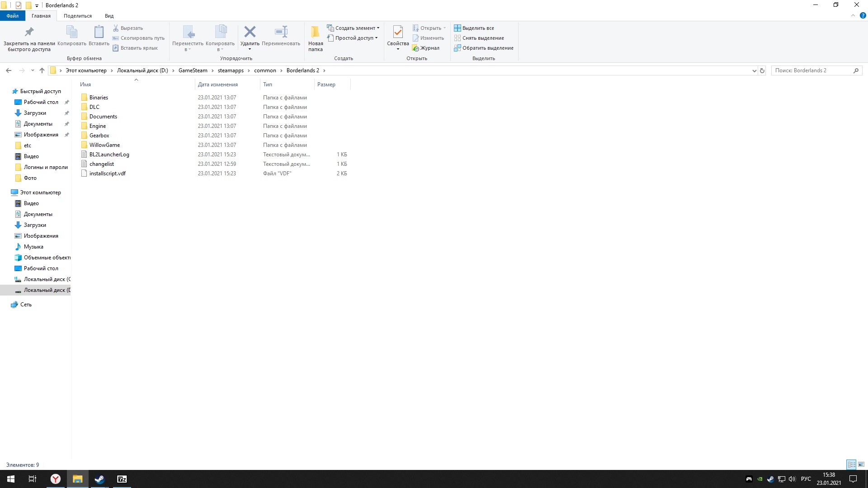
Task: Open Logins and passwords (Логины и пароли) folder
Action: pyautogui.click(x=45, y=167)
